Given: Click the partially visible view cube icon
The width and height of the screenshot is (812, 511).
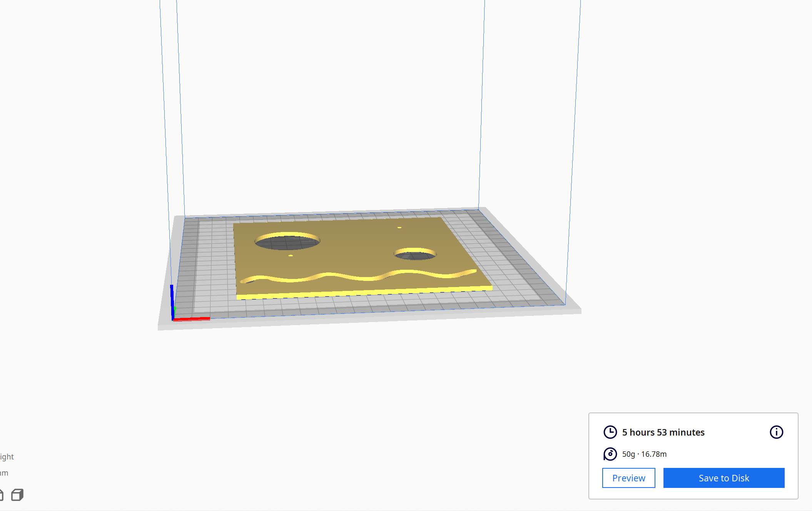Looking at the screenshot, I should click(x=2, y=495).
